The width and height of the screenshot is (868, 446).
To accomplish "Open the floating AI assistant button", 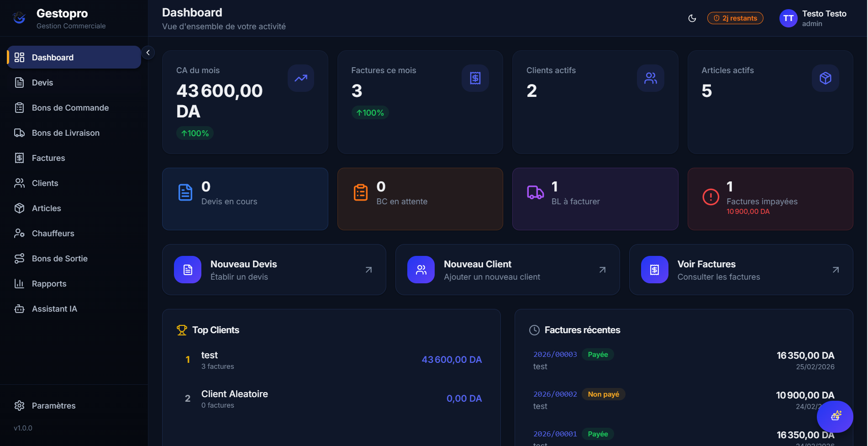I will point(835,416).
